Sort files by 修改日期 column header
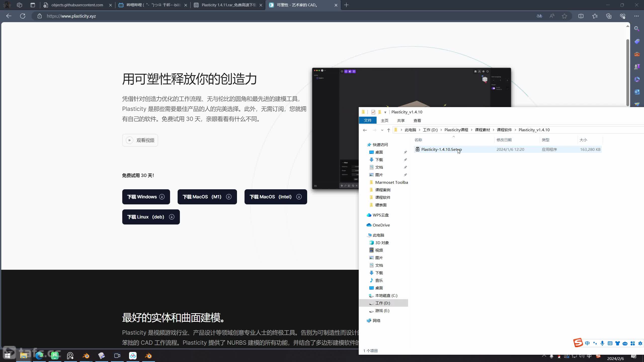This screenshot has height=362, width=644. coord(504,140)
